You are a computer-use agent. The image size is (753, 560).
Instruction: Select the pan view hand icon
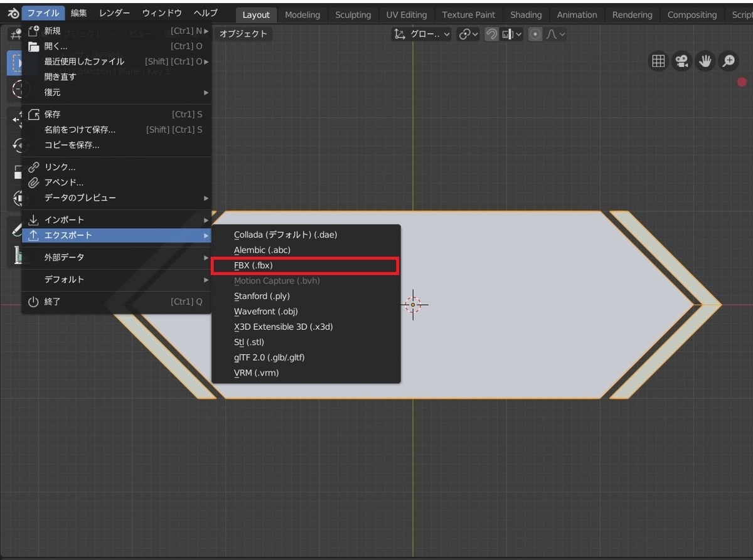click(705, 61)
